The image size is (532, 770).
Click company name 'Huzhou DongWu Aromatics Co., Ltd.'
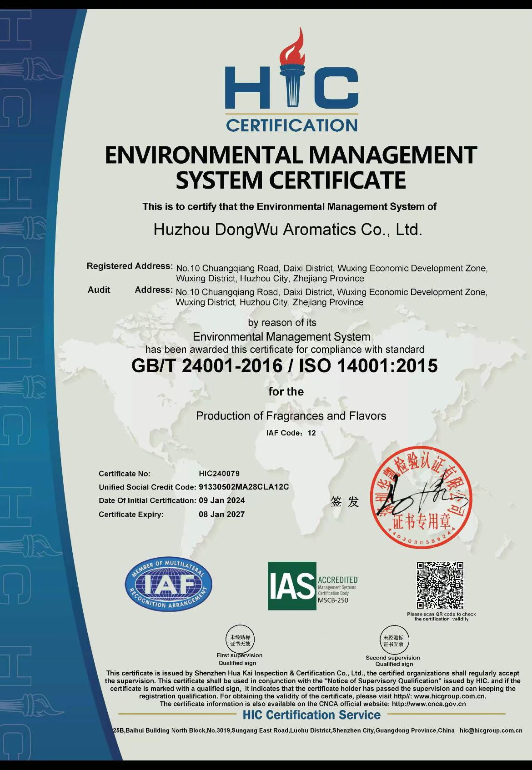[x=288, y=229]
